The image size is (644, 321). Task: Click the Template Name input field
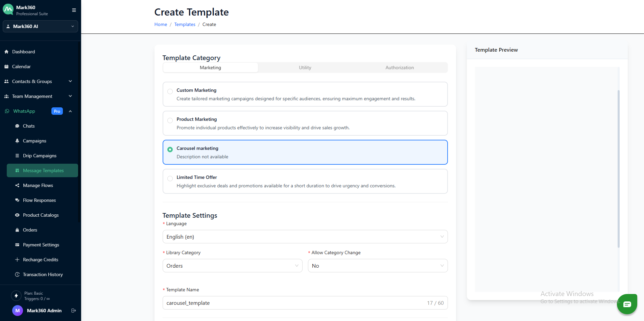pyautogui.click(x=294, y=303)
